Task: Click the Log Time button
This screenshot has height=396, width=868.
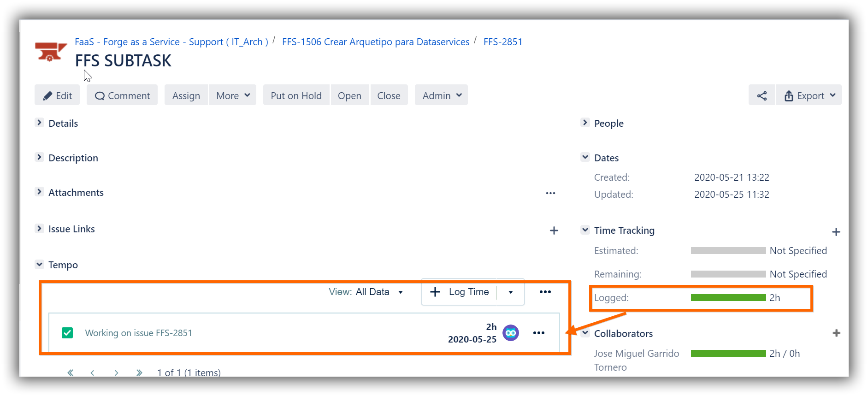Action: coord(459,292)
